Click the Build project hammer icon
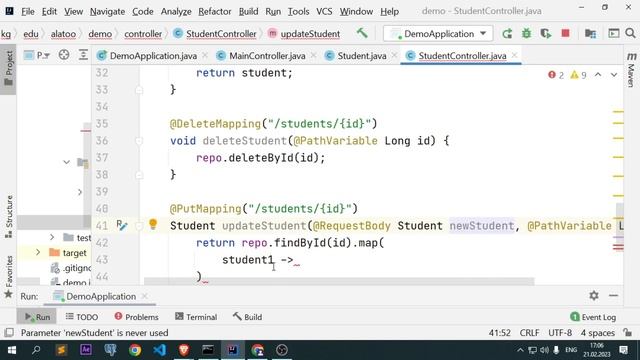 pos(362,33)
